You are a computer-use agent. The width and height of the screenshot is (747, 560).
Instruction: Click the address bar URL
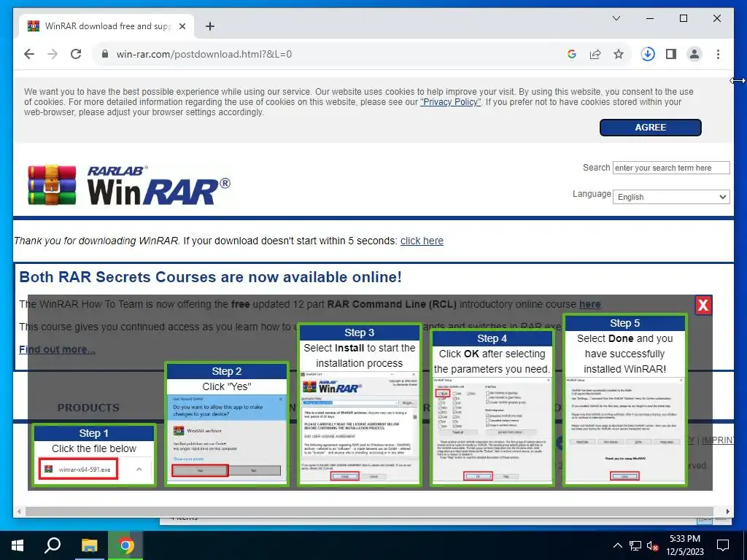point(204,54)
